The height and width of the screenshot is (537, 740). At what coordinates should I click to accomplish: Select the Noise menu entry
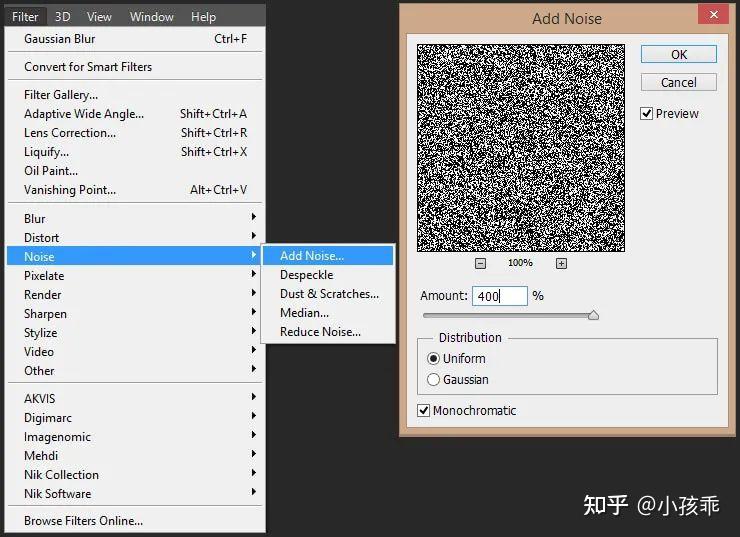point(135,256)
